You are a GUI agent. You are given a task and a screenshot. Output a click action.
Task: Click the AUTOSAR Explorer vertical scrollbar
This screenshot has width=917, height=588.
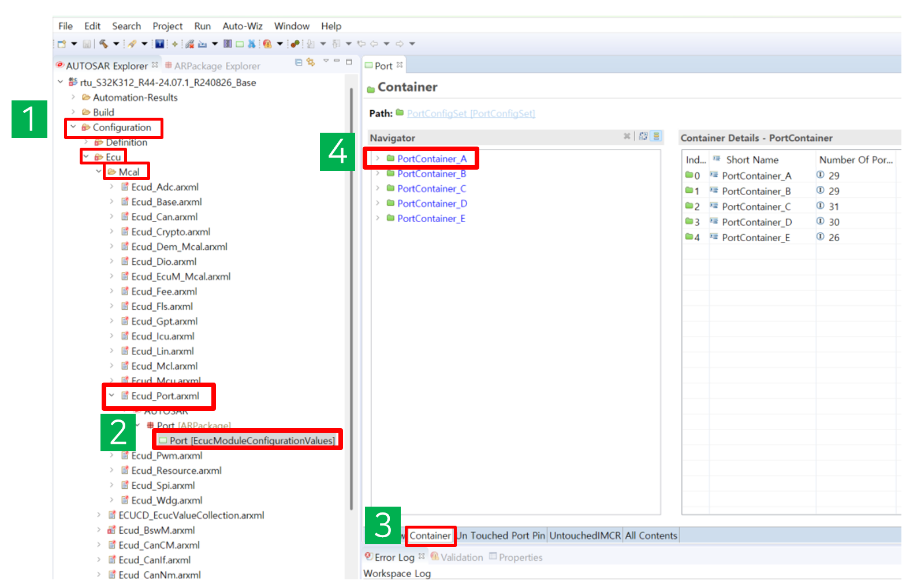point(351,289)
